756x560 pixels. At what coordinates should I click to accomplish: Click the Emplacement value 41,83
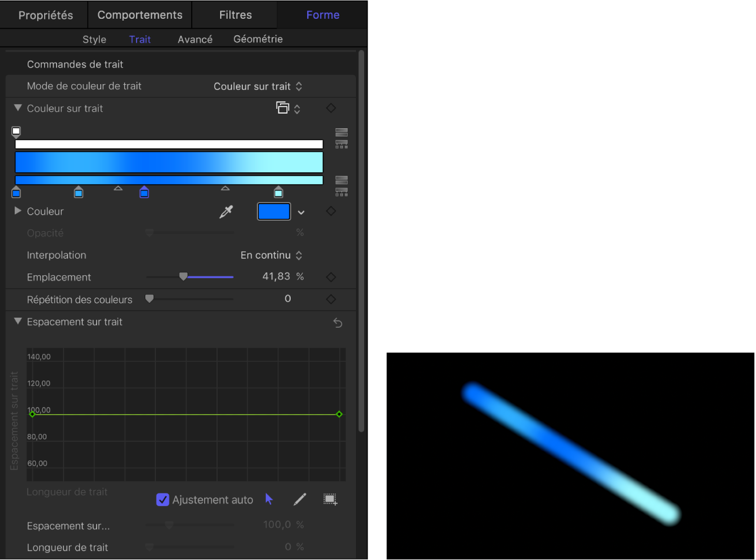[277, 276]
